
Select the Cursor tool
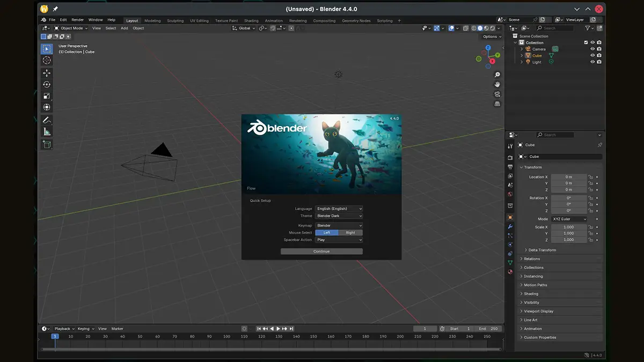pyautogui.click(x=47, y=61)
